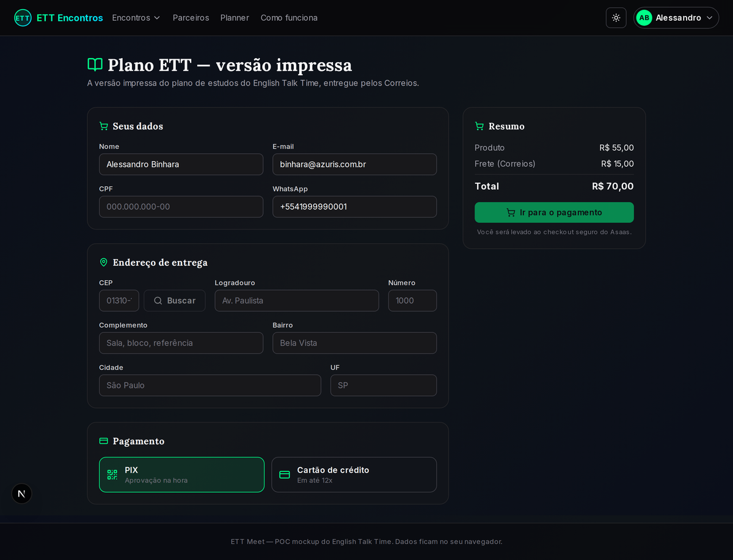Open the Alessandro user menu chevron

point(709,18)
